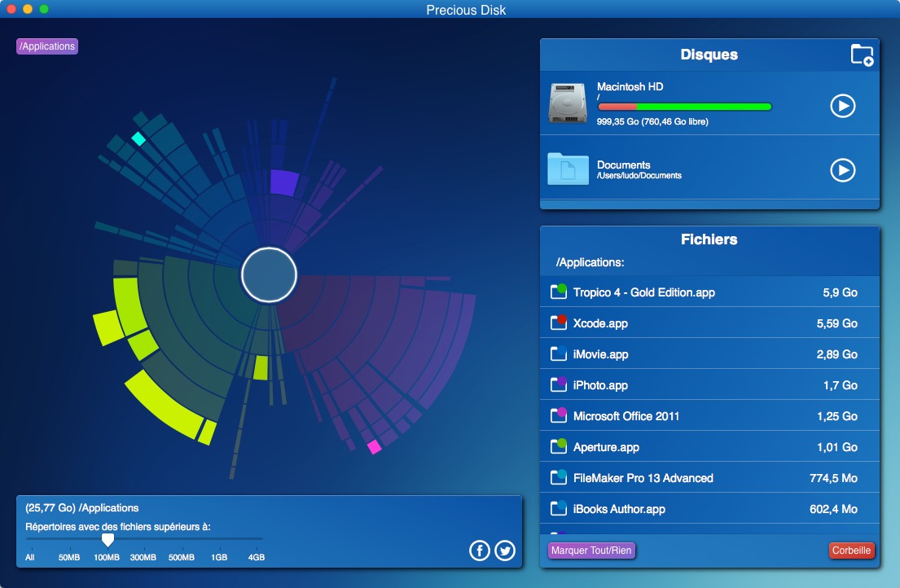Start scanning Macintosh HD with its play button
The height and width of the screenshot is (588, 900).
[843, 106]
